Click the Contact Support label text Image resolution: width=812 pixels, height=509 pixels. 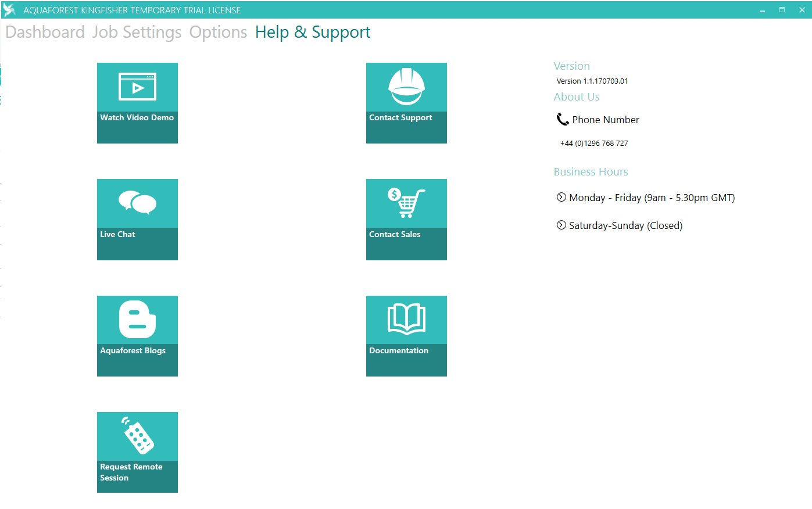pos(400,118)
